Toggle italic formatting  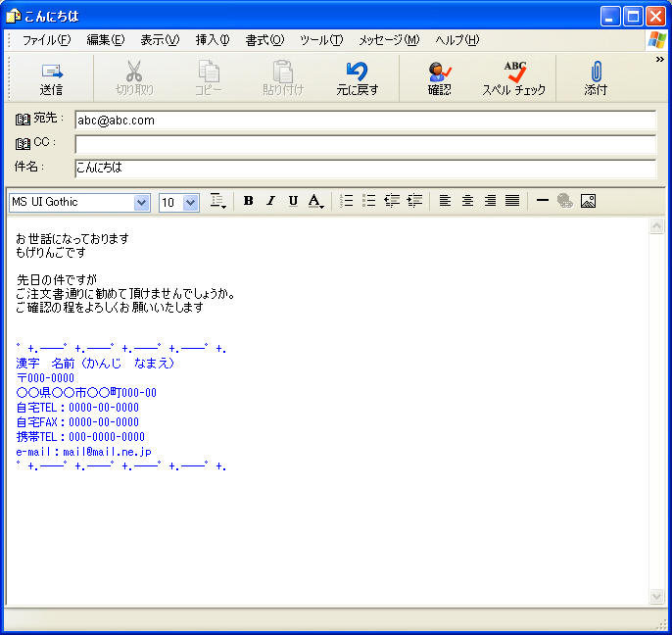[x=270, y=201]
